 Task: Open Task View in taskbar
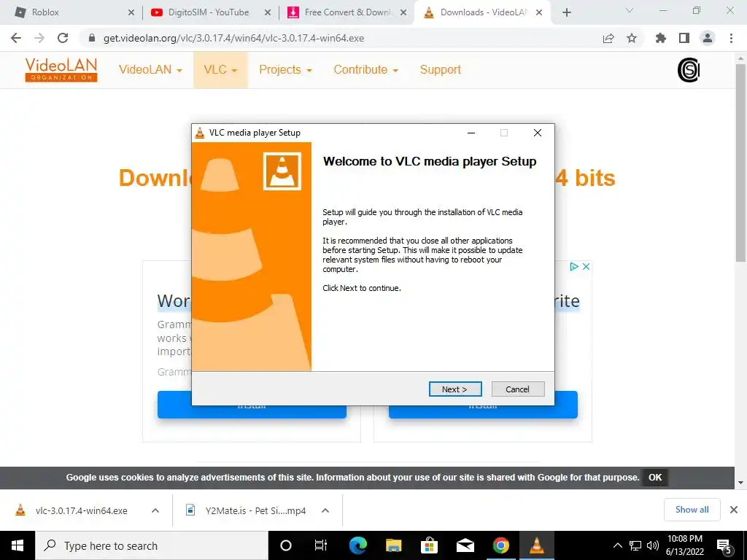coord(321,545)
